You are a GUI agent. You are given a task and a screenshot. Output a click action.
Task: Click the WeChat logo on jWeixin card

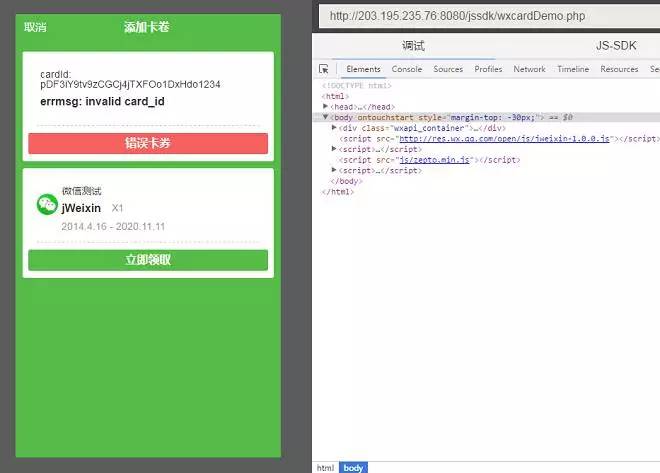(47, 204)
